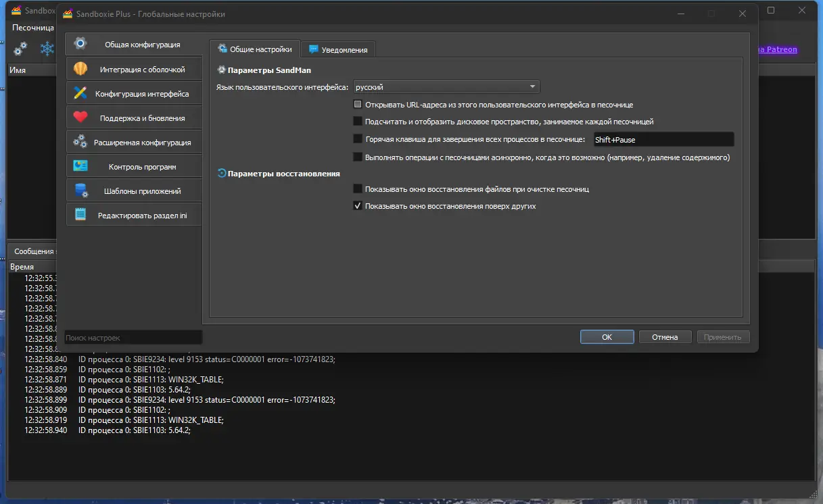Viewport: 823px width, 504px height.
Task: Click Параметры восстановления section icon
Action: [x=221, y=174]
